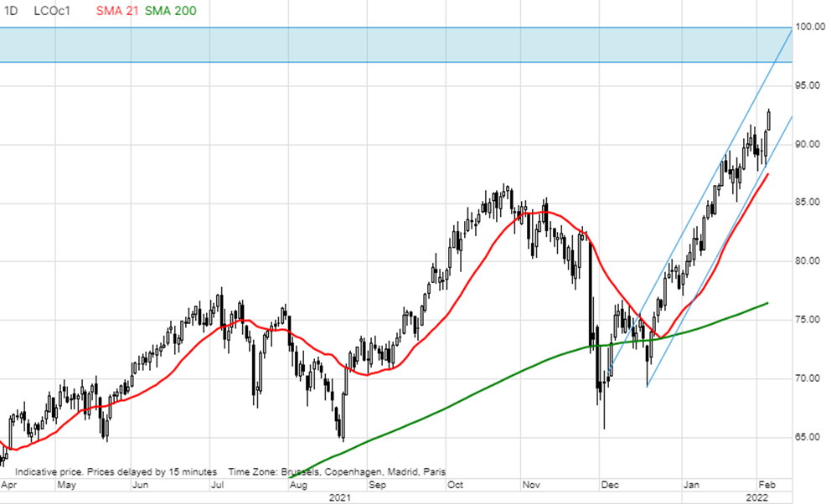Click the 1D interval label
The image size is (831, 504).
[x=11, y=11]
